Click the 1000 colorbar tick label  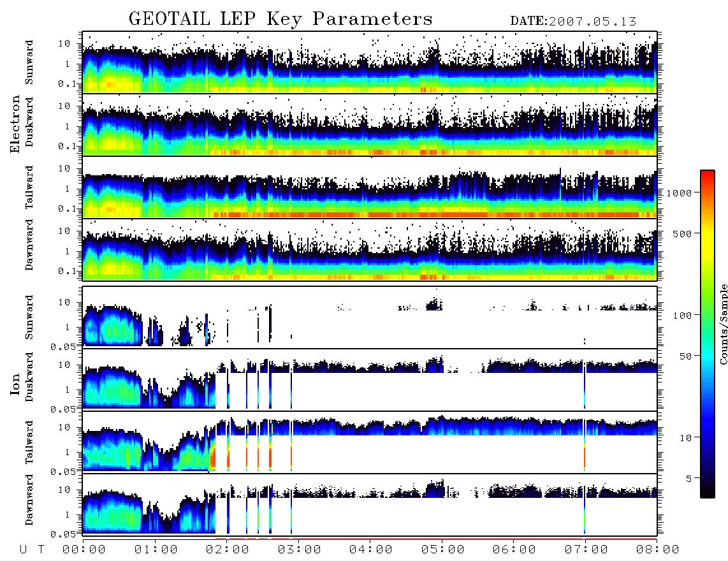point(679,193)
